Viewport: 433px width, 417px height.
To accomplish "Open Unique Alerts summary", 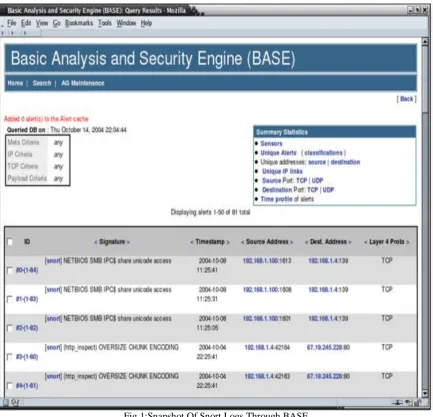I will 278,153.
